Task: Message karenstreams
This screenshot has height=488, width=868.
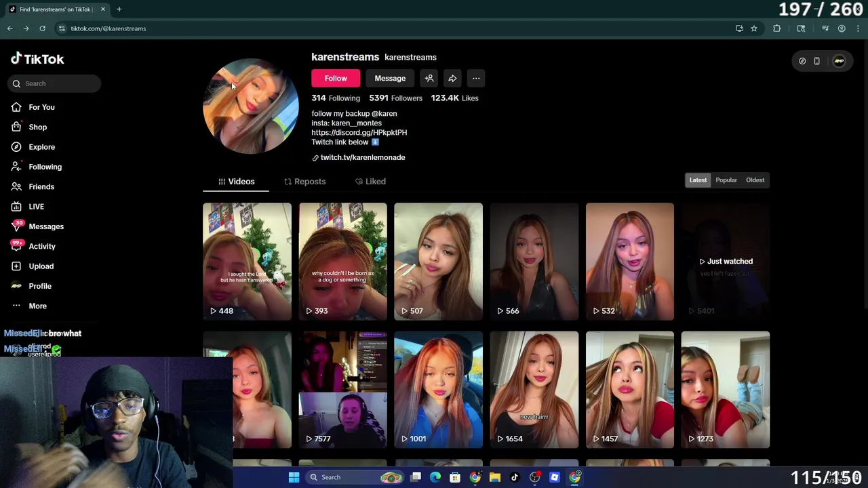Action: [390, 78]
